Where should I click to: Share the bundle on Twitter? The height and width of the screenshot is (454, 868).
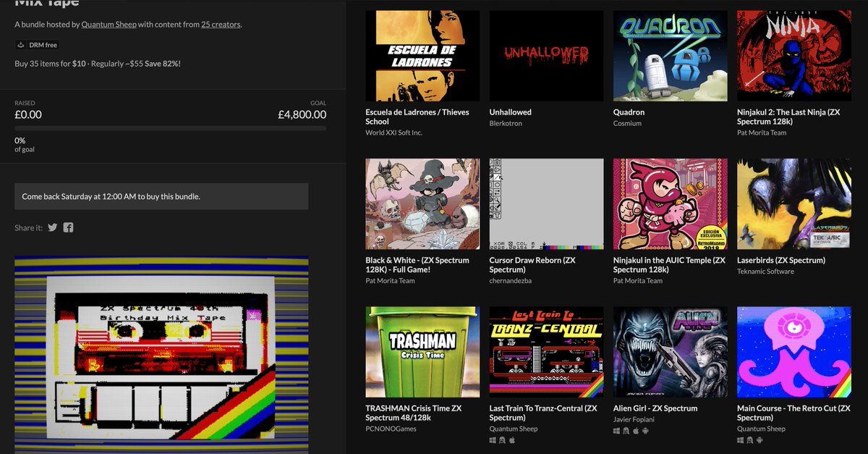coord(53,227)
